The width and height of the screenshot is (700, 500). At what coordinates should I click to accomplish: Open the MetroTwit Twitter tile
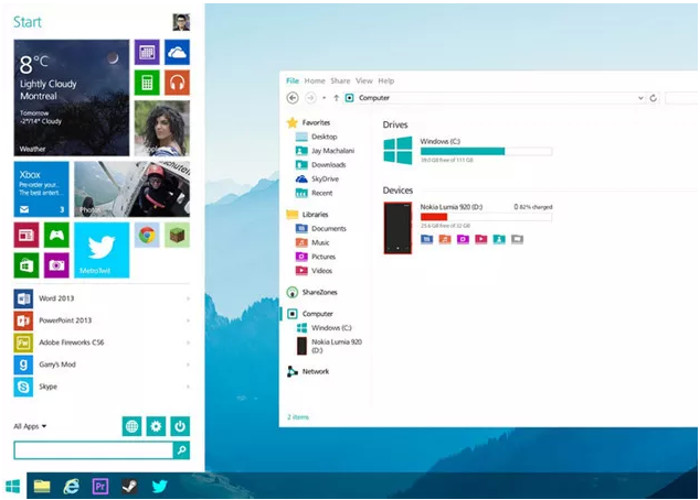tap(102, 250)
